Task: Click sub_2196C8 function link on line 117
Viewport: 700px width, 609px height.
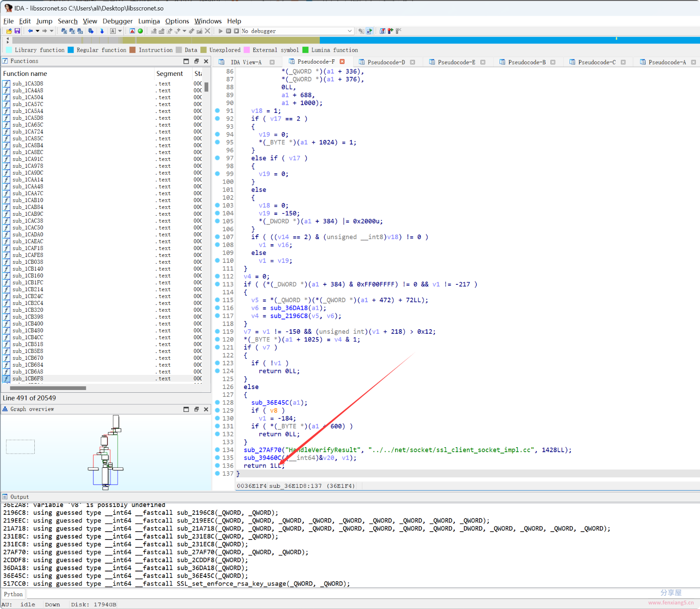Action: (x=289, y=316)
